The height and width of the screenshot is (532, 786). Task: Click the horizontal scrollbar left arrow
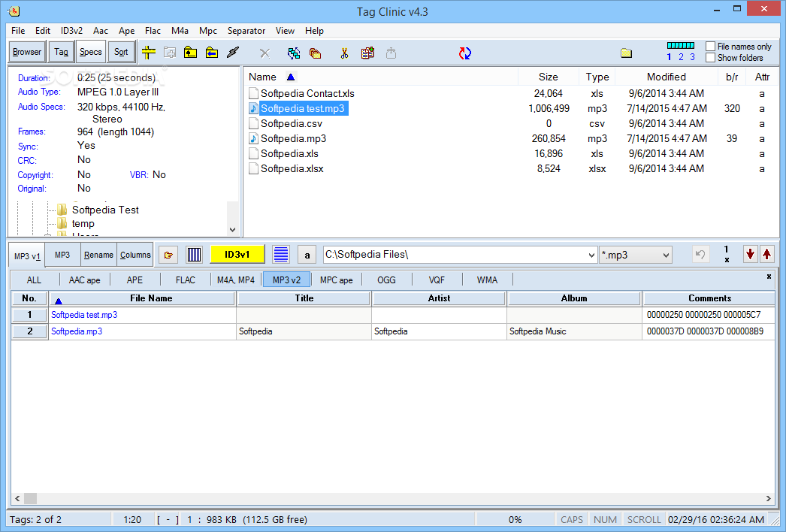tap(17, 498)
